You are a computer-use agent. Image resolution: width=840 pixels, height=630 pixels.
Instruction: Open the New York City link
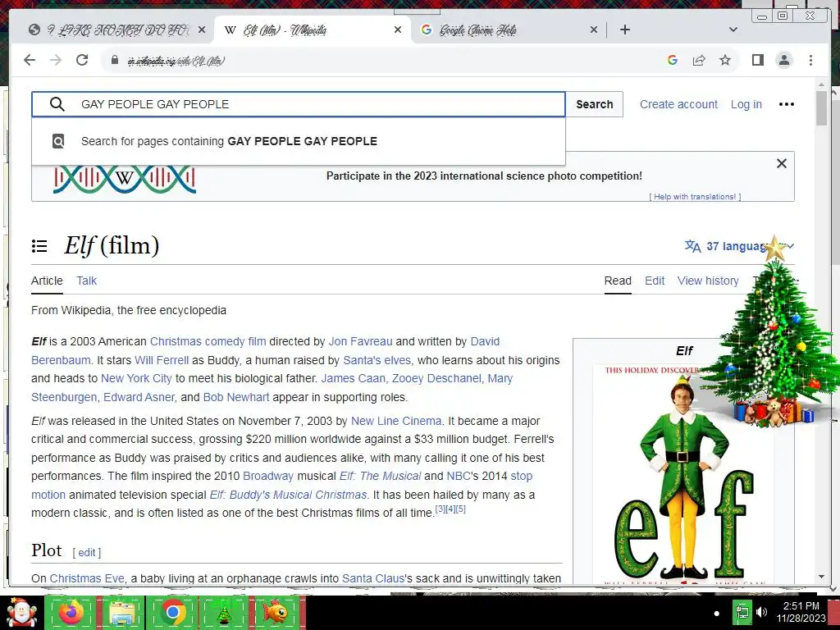tap(136, 378)
